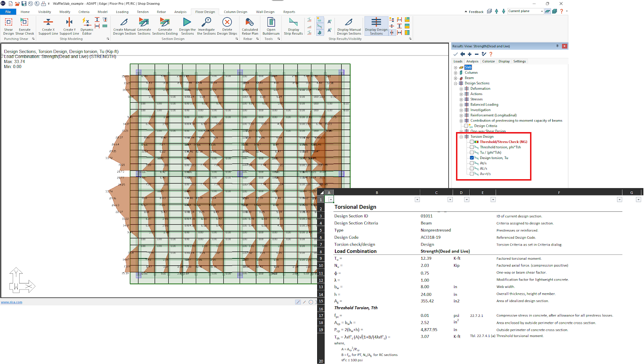Screen dimensions: 644x364
Task: Click the Open Buildersum button
Action: (270, 25)
